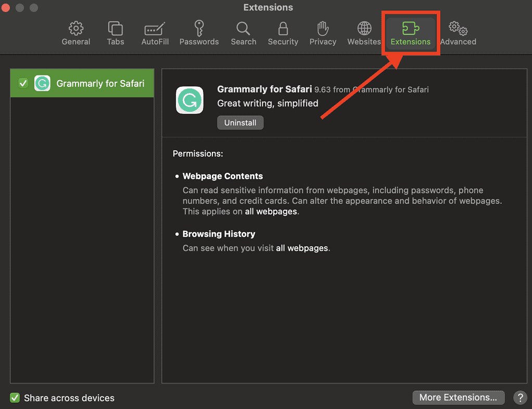Click the large Grammarly logo in details
Image resolution: width=532 pixels, height=409 pixels.
point(189,100)
